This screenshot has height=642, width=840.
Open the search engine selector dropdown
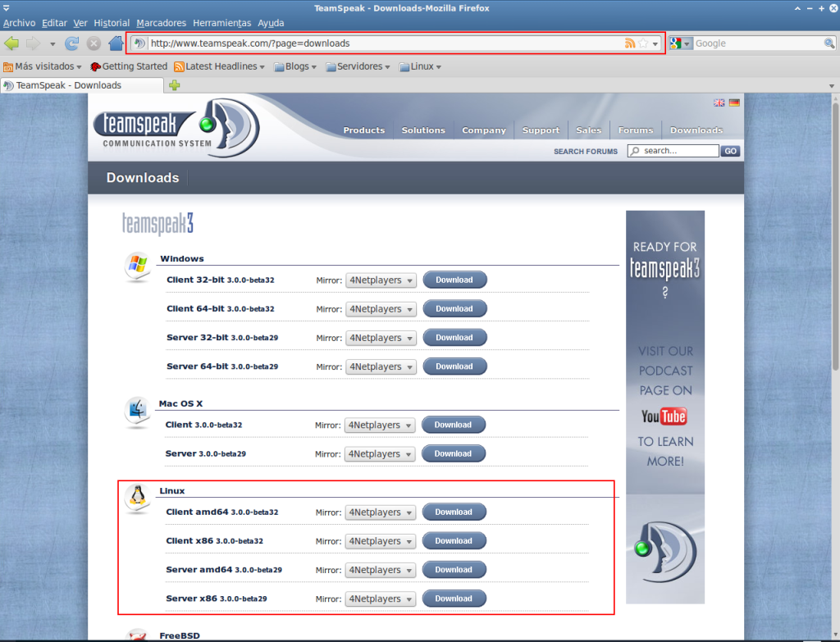coord(681,43)
